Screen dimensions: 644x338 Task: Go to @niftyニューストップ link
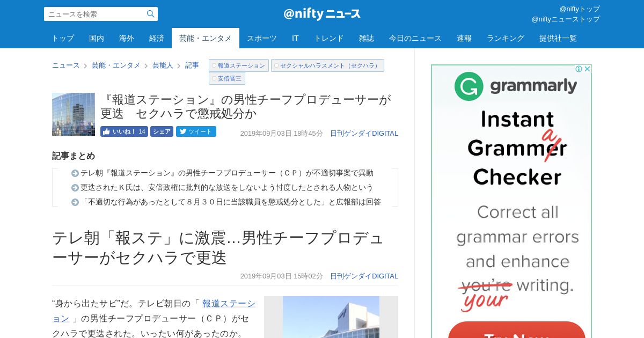[x=566, y=19]
